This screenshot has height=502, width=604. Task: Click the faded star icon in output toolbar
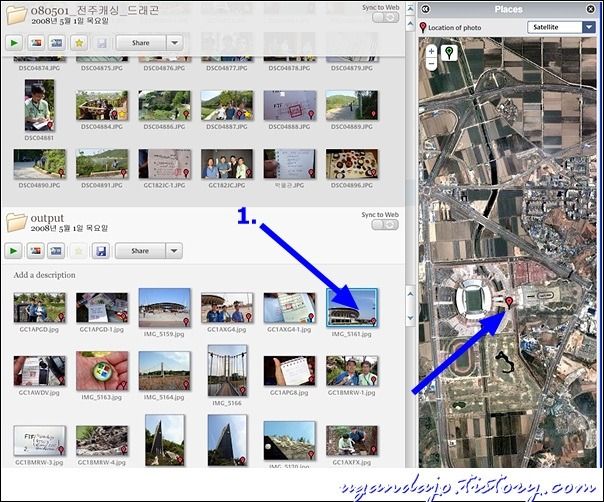78,251
